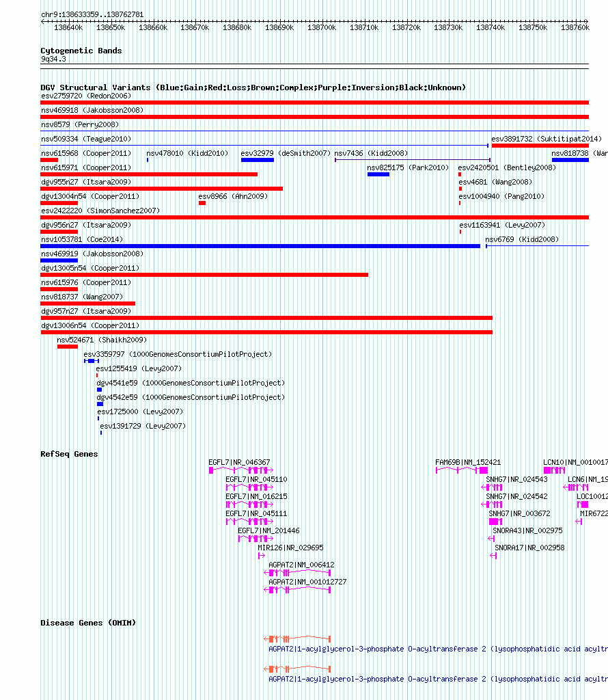Screen dimensions: 608x700
Task: Click the long blue nsv1053781 gain bar
Action: pos(260,246)
